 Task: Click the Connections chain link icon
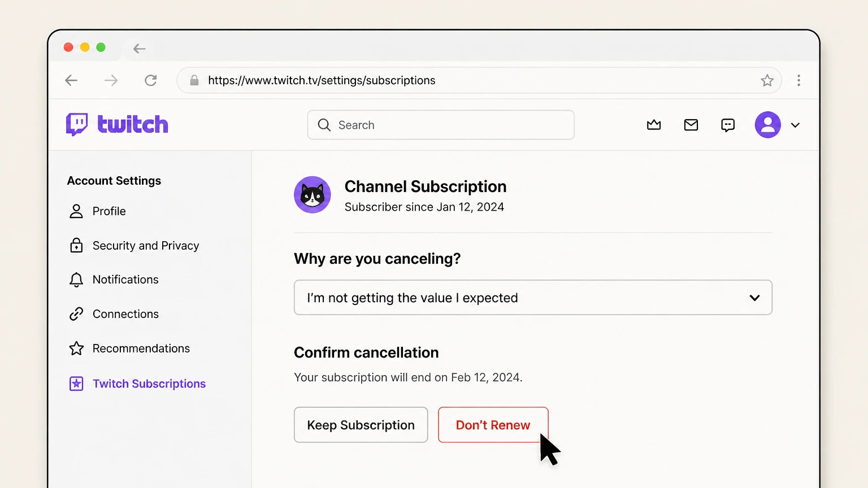[x=76, y=314]
